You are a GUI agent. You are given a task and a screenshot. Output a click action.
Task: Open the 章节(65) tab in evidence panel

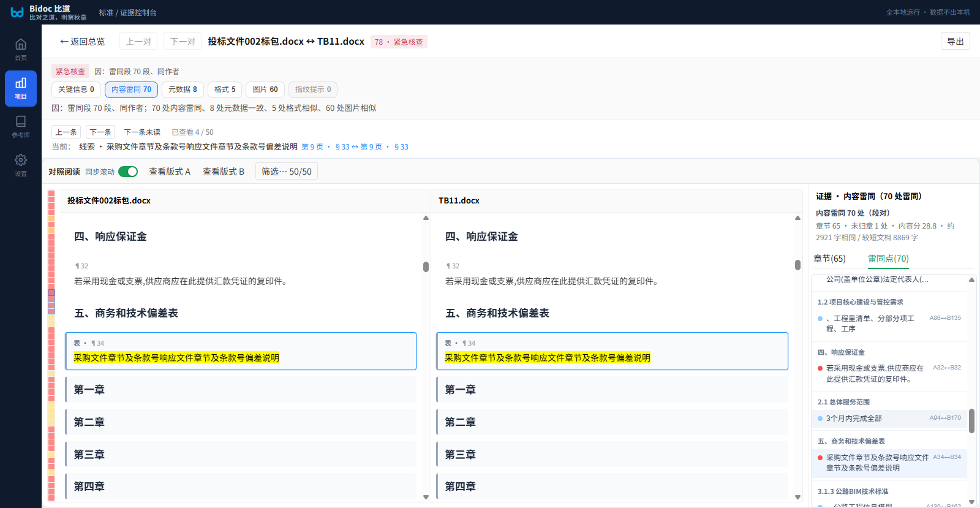click(x=829, y=259)
